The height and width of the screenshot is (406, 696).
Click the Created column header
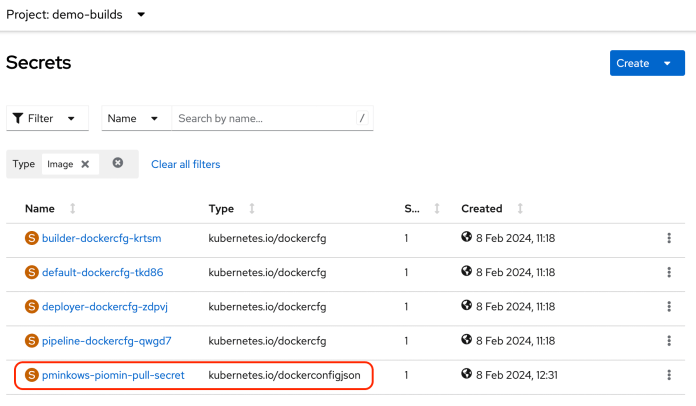(x=482, y=209)
